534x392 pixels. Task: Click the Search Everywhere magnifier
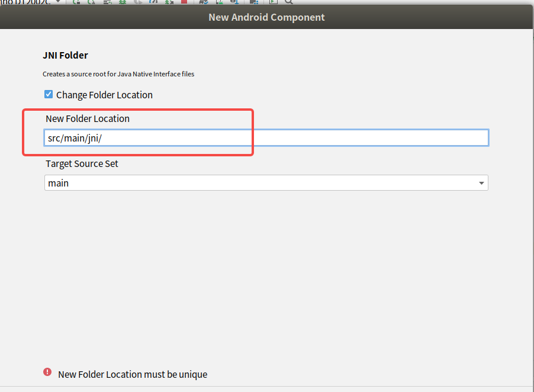(288, 2)
